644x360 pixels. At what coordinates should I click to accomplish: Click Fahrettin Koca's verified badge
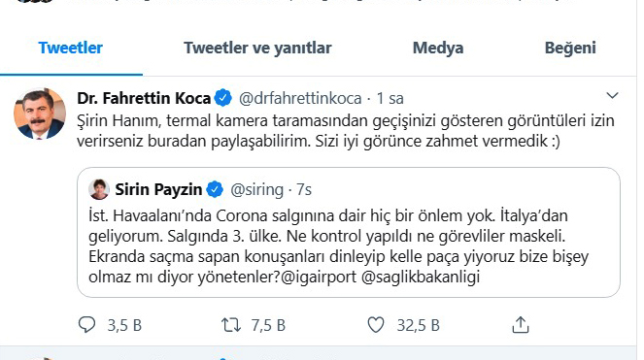(x=223, y=98)
